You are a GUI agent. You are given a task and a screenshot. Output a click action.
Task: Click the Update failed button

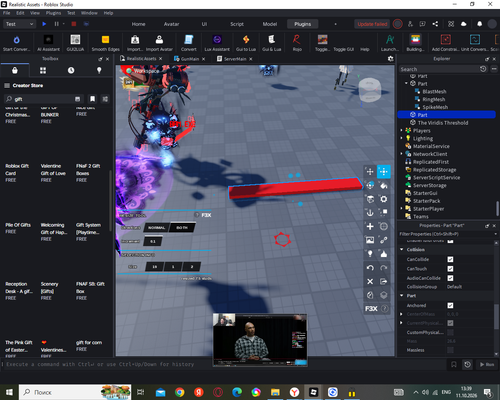tap(372, 24)
